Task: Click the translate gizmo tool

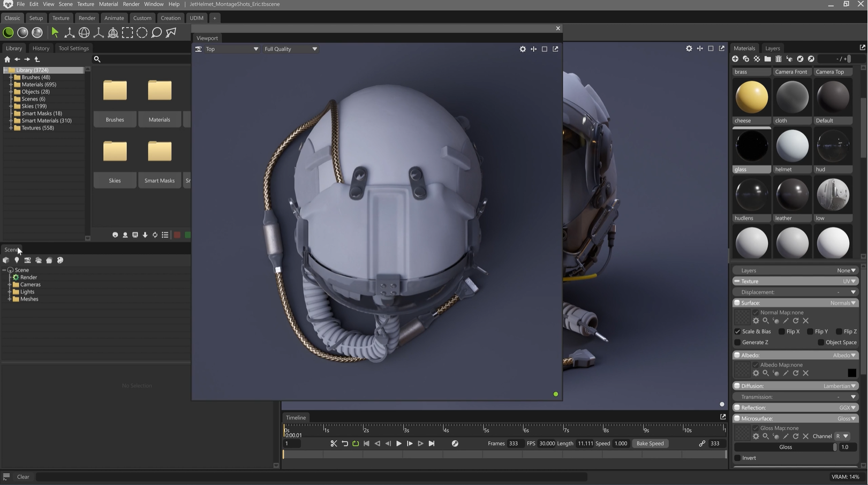Action: (x=69, y=33)
